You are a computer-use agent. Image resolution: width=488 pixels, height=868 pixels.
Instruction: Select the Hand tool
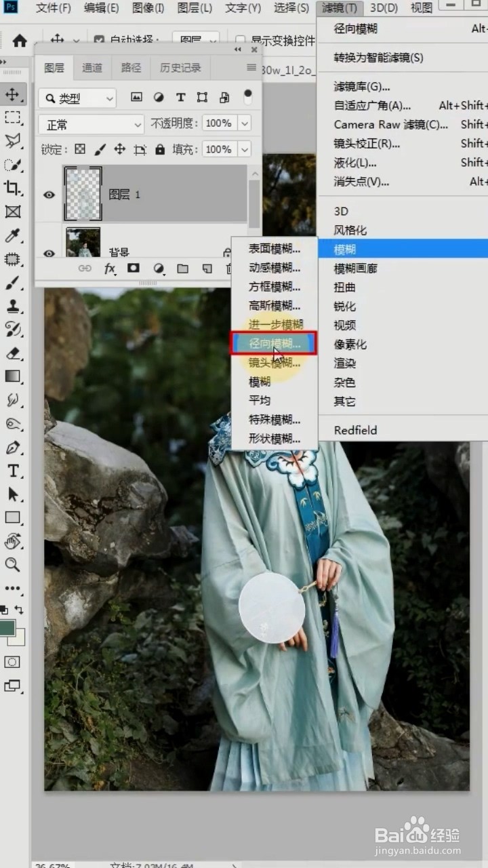point(13,541)
